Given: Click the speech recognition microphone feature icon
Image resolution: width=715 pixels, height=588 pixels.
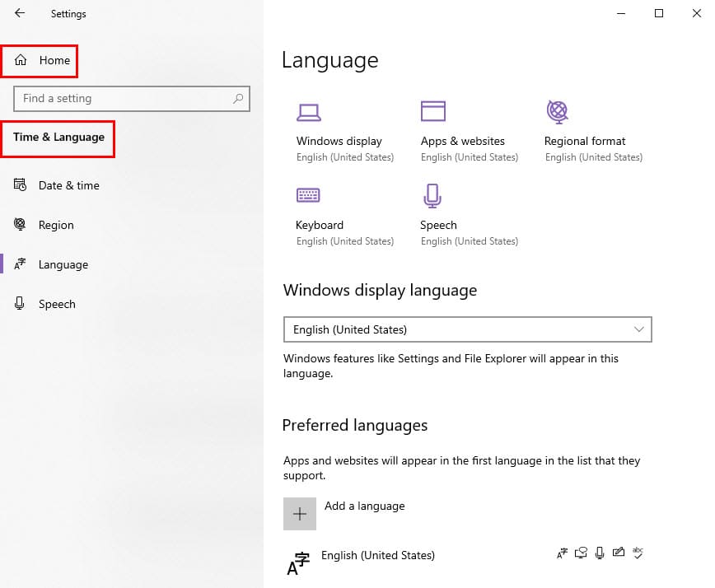Looking at the screenshot, I should (x=600, y=553).
